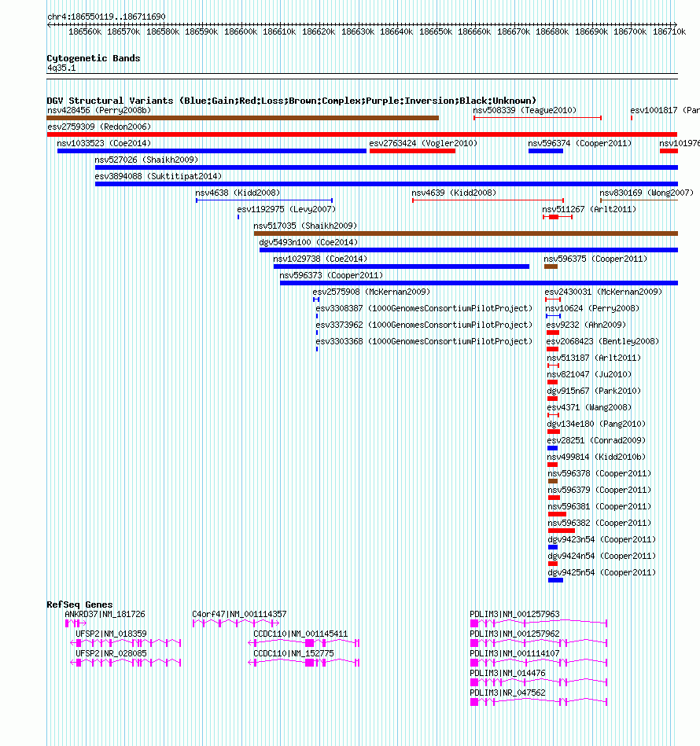700x746 pixels.
Task: Click blue bar under dgv9425n54
Action: [x=555, y=580]
